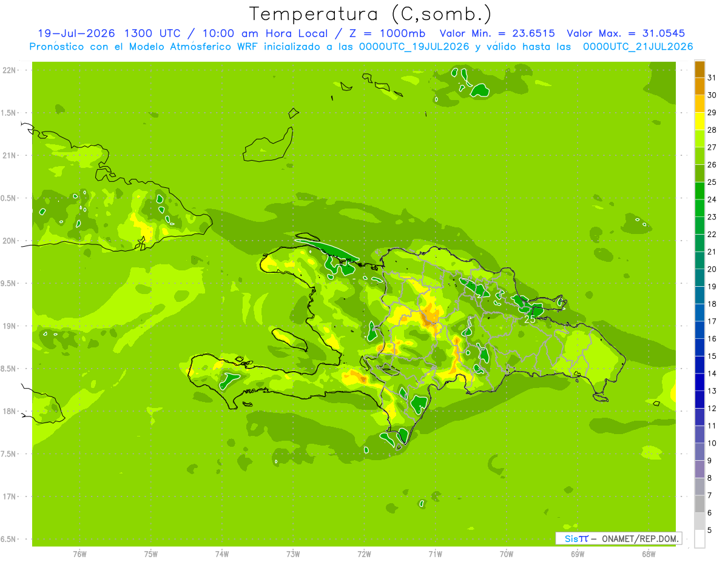Pick the amber swatch between 29 and 30
This screenshot has width=728, height=562.
(x=699, y=104)
